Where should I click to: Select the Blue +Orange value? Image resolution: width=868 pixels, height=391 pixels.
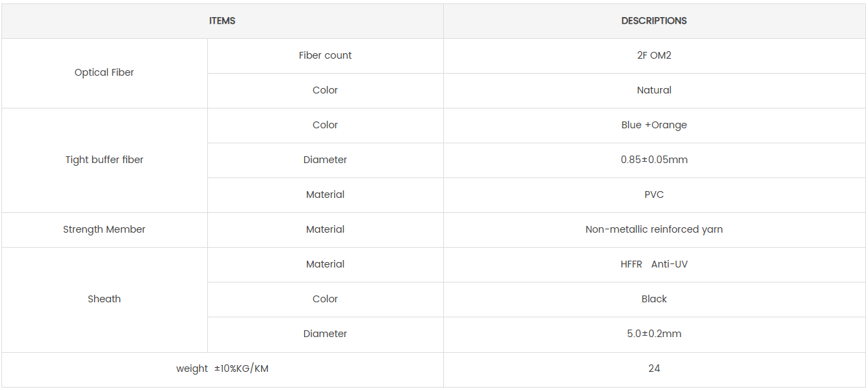[654, 125]
